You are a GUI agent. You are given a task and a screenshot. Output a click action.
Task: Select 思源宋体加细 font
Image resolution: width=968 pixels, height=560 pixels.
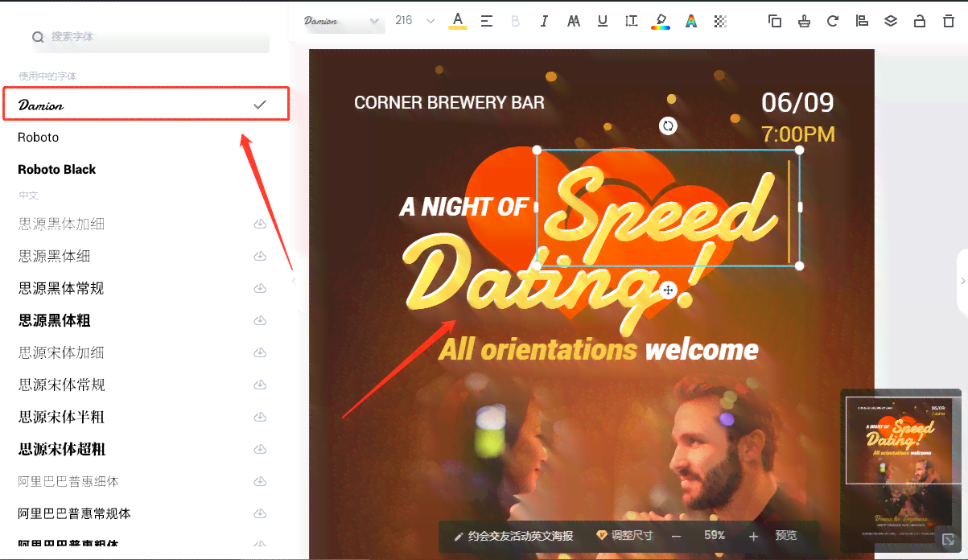[61, 352]
